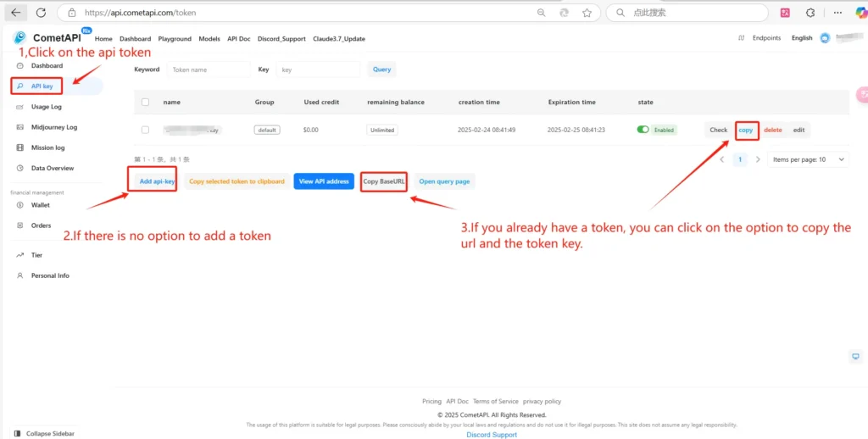The height and width of the screenshot is (439, 868).
Task: Click the Token name keyword input field
Action: (x=209, y=69)
